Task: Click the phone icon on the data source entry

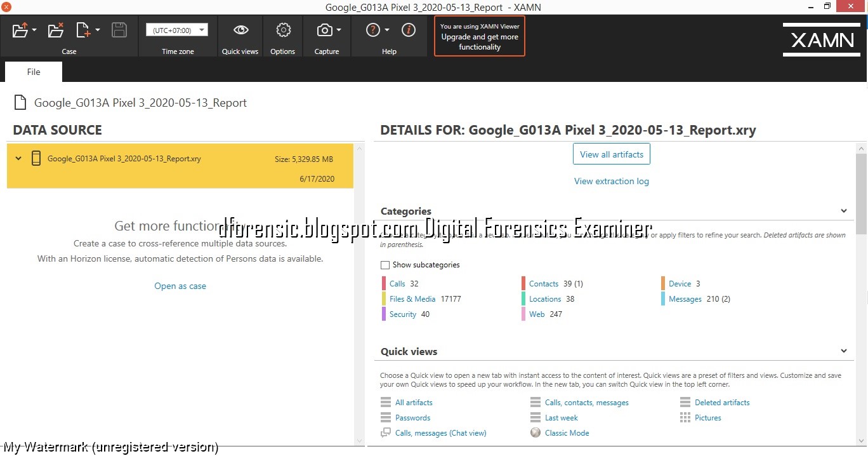Action: (36, 158)
